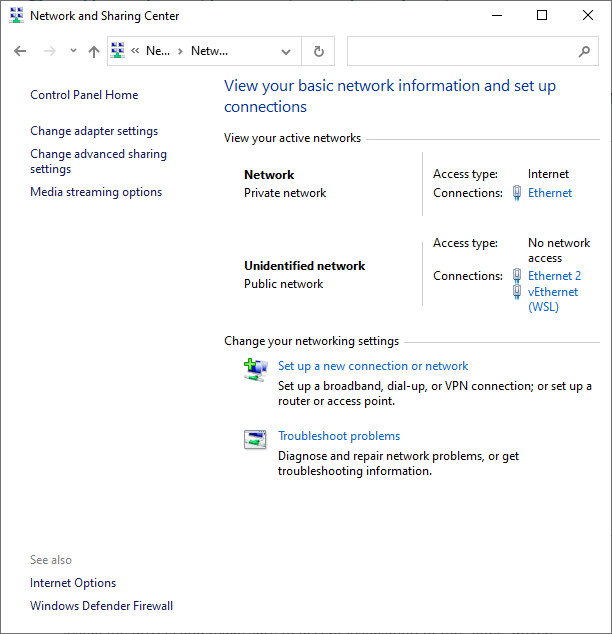Select the 'Netw...' breadcrumb segment
Screen dimensions: 612x634
(209, 51)
